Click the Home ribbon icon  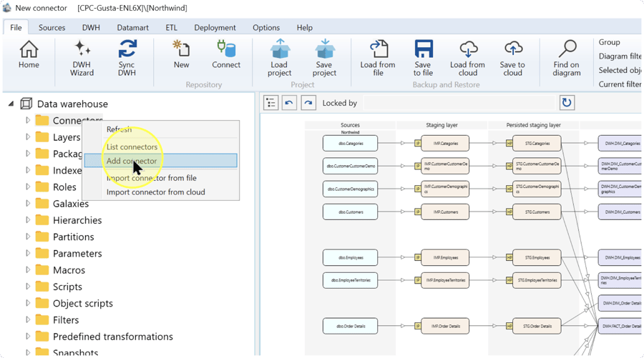tap(29, 49)
